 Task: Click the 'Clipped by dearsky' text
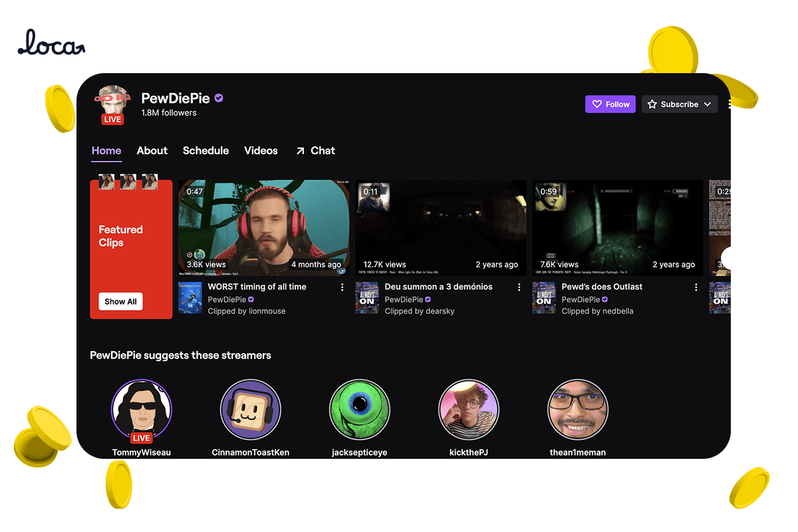[420, 311]
